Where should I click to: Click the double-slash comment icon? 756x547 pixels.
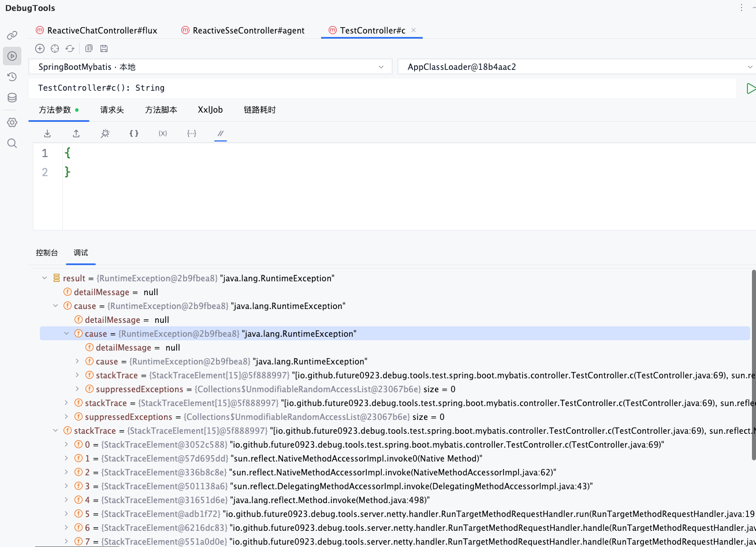221,133
